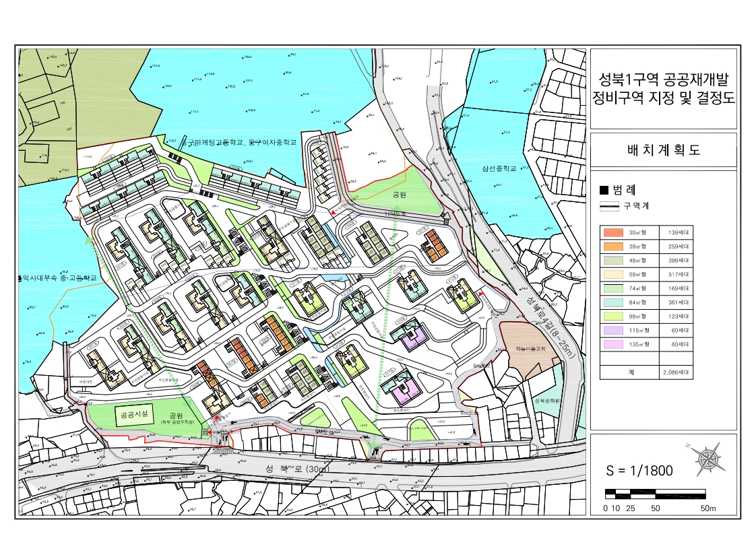This screenshot has height=534, width=756.
Task: Click the title 성북1구역 공공재개발 정비구역 지정 및 결정도
Action: pos(664,89)
